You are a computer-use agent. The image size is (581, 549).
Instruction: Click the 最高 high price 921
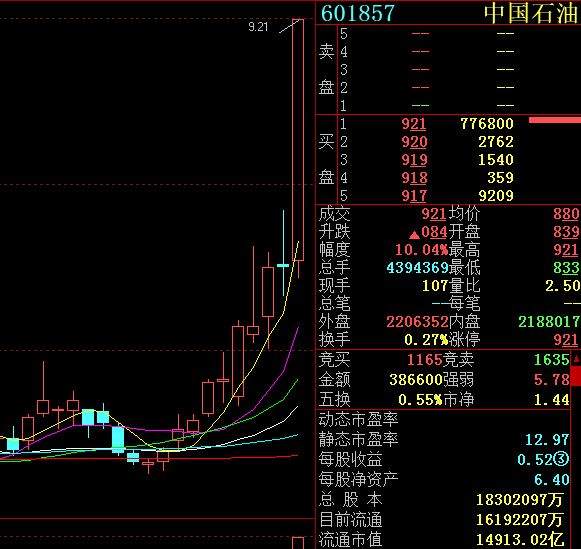[566, 250]
